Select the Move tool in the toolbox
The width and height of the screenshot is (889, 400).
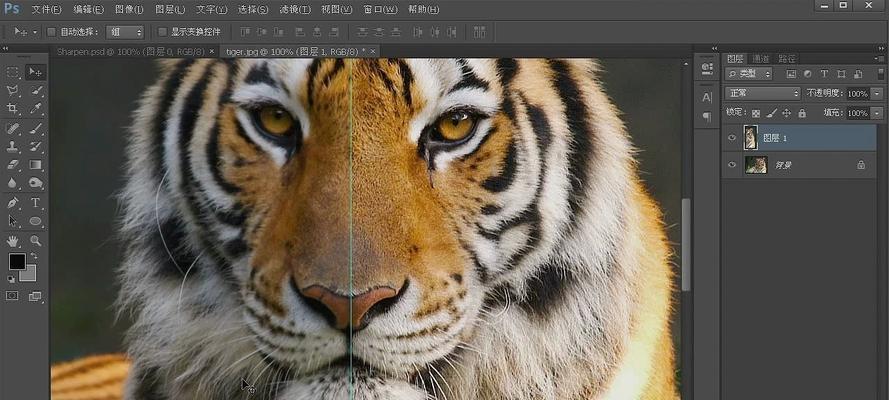[36, 72]
